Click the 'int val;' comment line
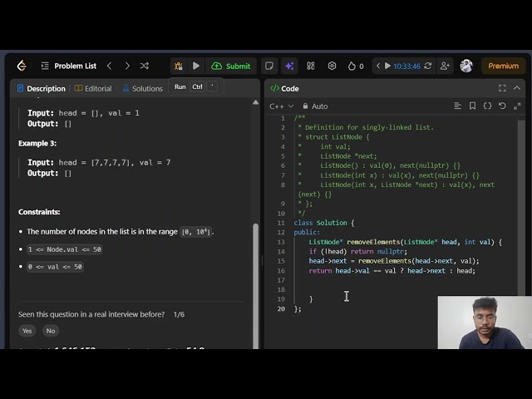Image resolution: width=532 pixels, height=399 pixels. (335, 146)
